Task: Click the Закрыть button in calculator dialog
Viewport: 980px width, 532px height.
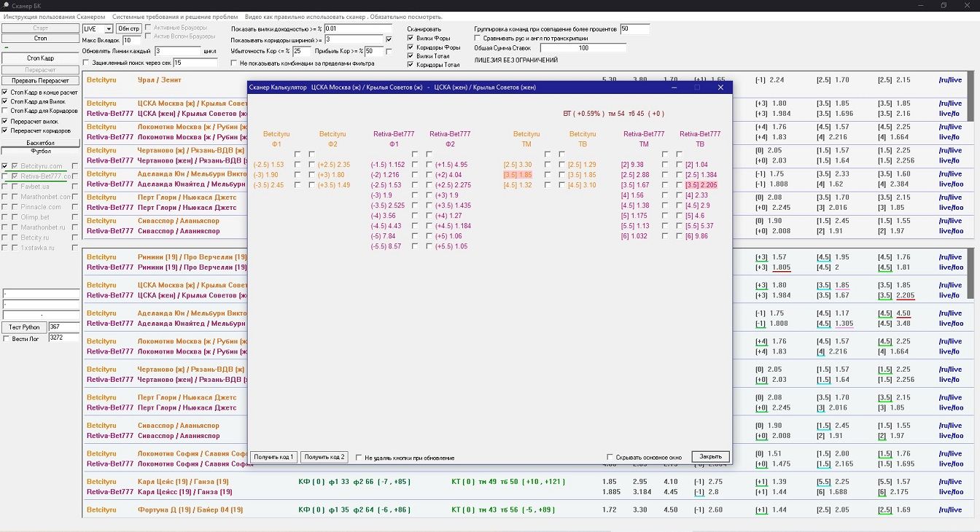Action: (710, 456)
